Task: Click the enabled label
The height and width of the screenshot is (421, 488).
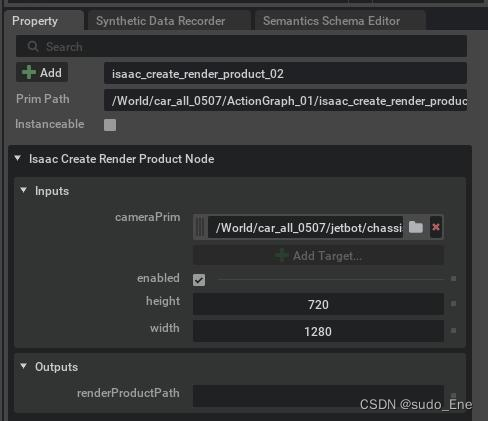Action: (x=158, y=278)
